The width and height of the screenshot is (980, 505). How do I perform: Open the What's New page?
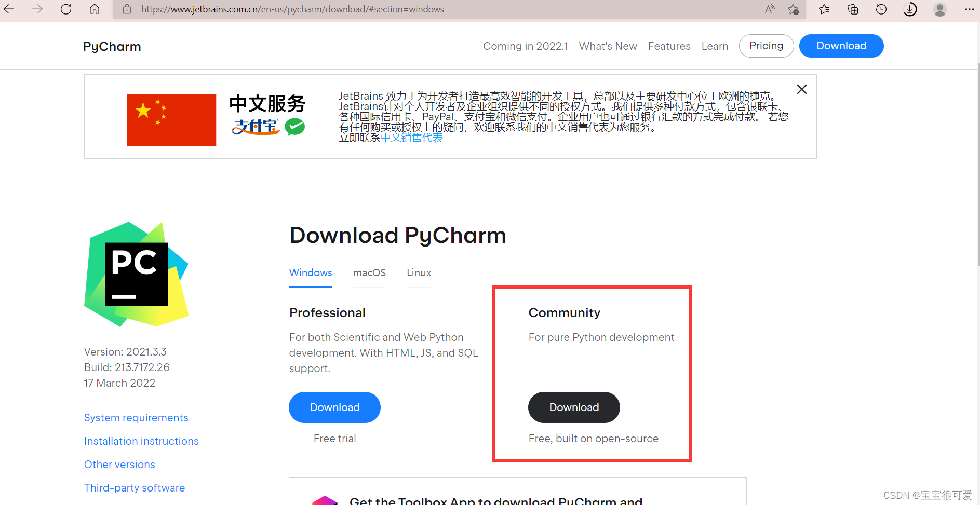tap(608, 46)
